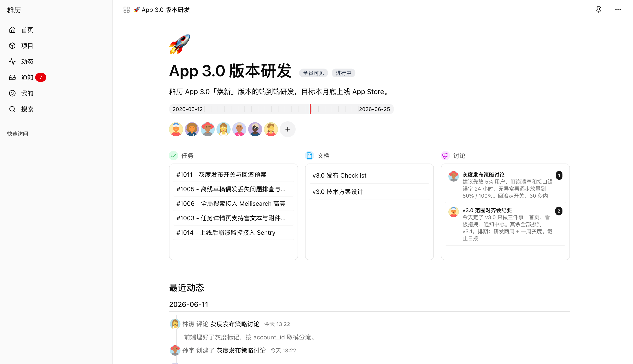Viewport: 633px width, 364px height.
Task: Pin this project with the pin icon
Action: (598, 10)
